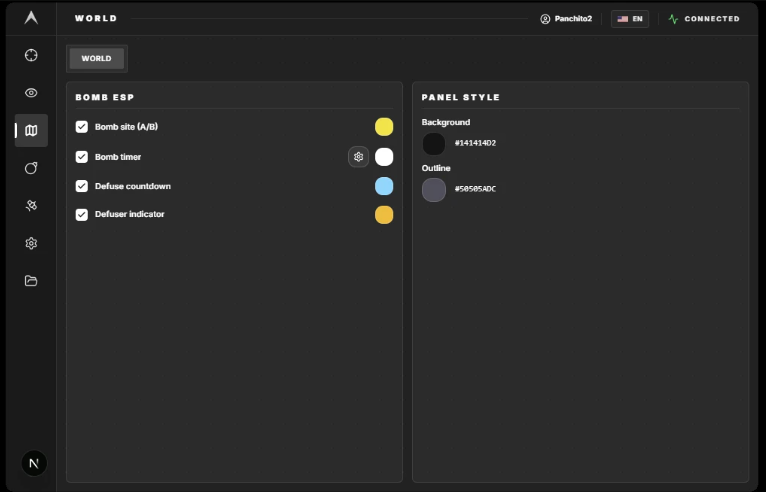Viewport: 766px width, 492px height.
Task: Click the WORLD page title in header
Action: [96, 19]
